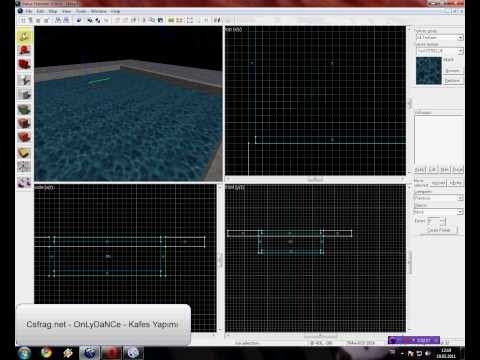Open the Windows Start menu
Viewport: 480px width, 360px height.
pyautogui.click(x=24, y=353)
